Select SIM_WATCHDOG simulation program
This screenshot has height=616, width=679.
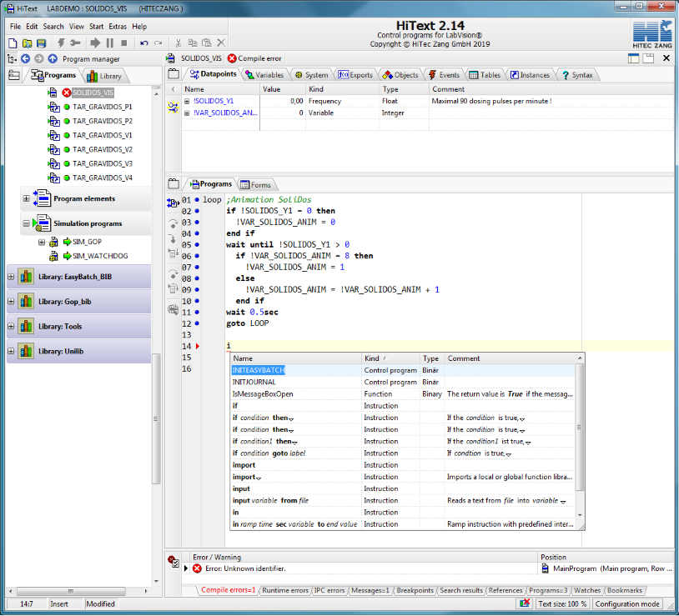pos(100,256)
